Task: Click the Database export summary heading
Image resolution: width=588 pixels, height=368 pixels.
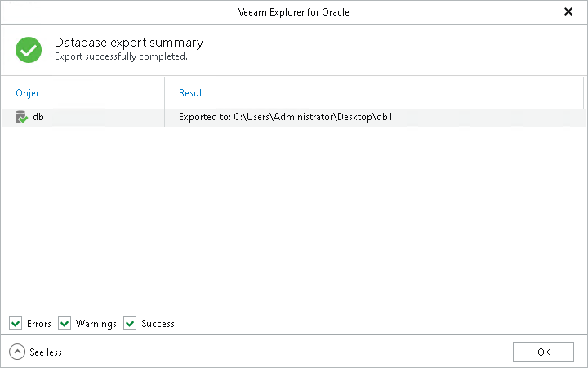Action: pos(129,43)
